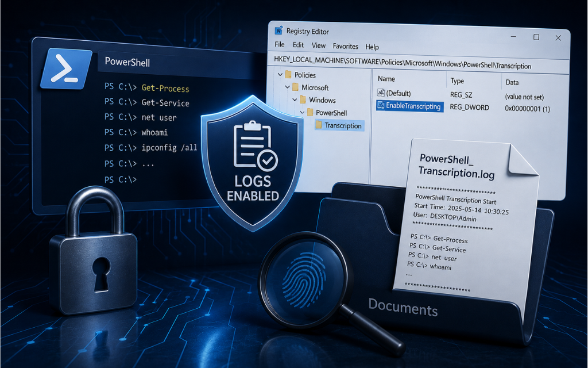Click the Get-Process command in PowerShell
This screenshot has width=588, height=368.
pyautogui.click(x=165, y=88)
